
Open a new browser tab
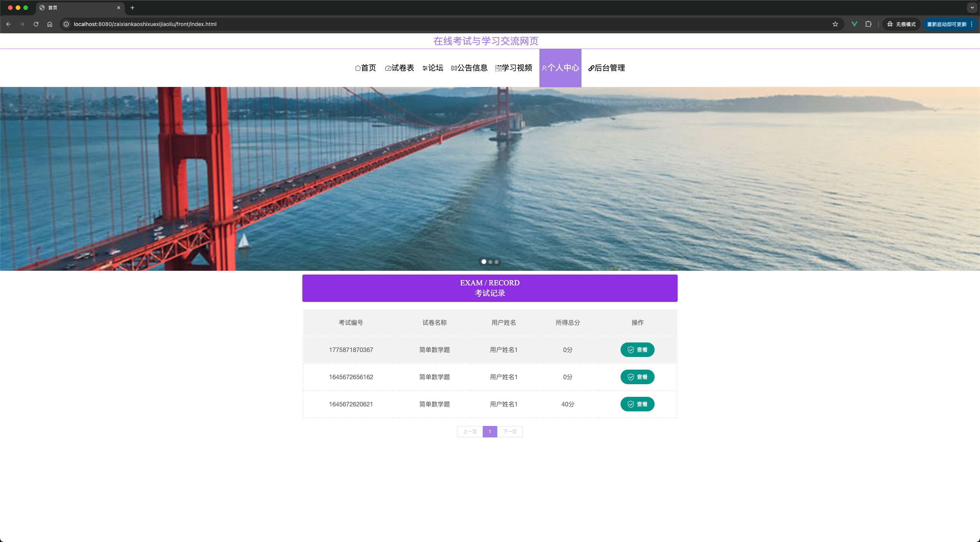point(132,8)
